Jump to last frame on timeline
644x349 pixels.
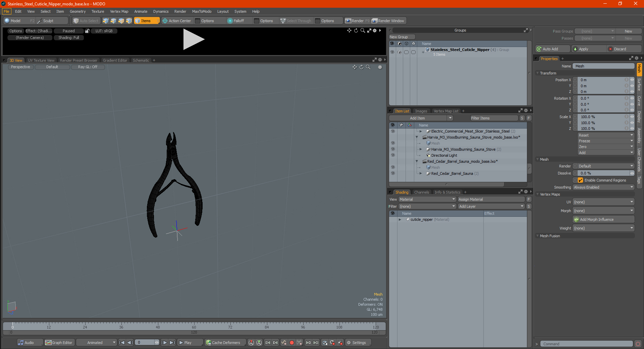172,343
